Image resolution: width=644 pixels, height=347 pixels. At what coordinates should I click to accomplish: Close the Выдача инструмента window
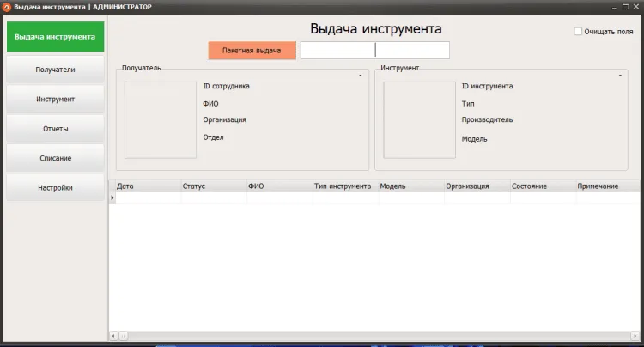click(x=635, y=7)
